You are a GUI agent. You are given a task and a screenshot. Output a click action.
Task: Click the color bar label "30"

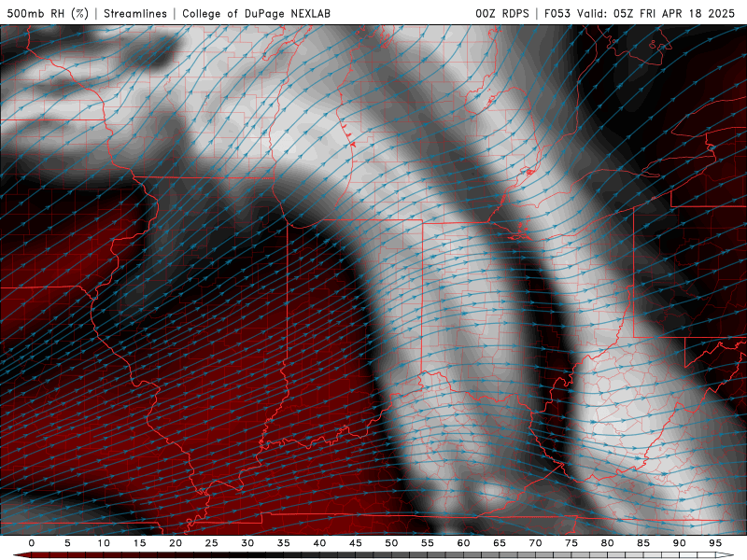247,543
